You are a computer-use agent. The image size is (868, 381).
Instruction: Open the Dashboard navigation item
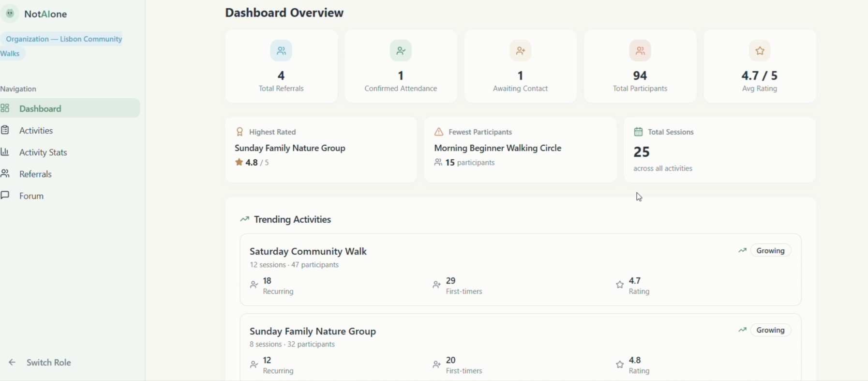coord(70,108)
